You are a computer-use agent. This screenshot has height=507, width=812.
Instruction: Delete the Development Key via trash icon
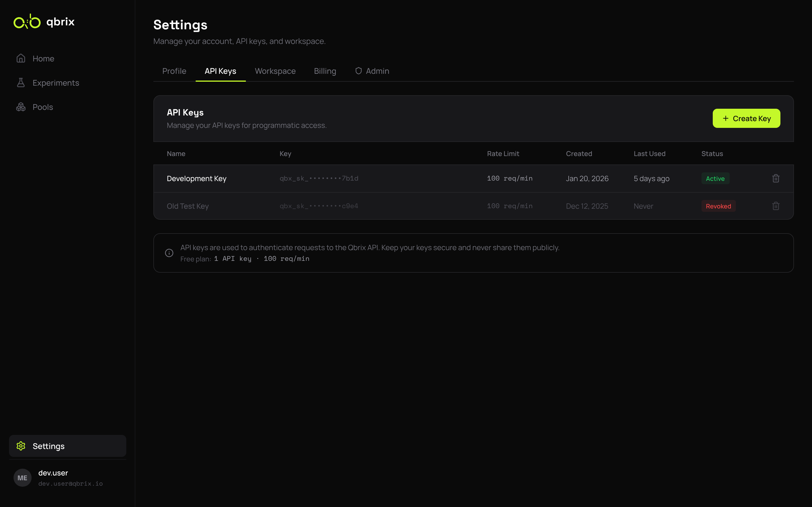775,178
